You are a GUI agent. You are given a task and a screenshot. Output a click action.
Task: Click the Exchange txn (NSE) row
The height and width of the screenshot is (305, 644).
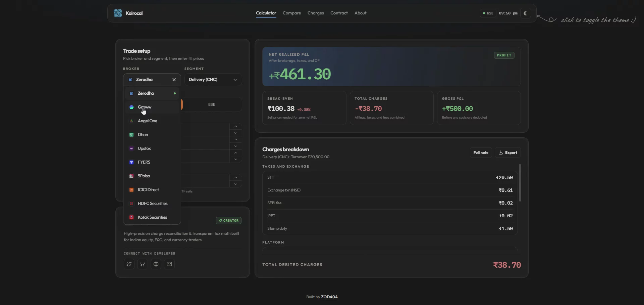tap(390, 190)
